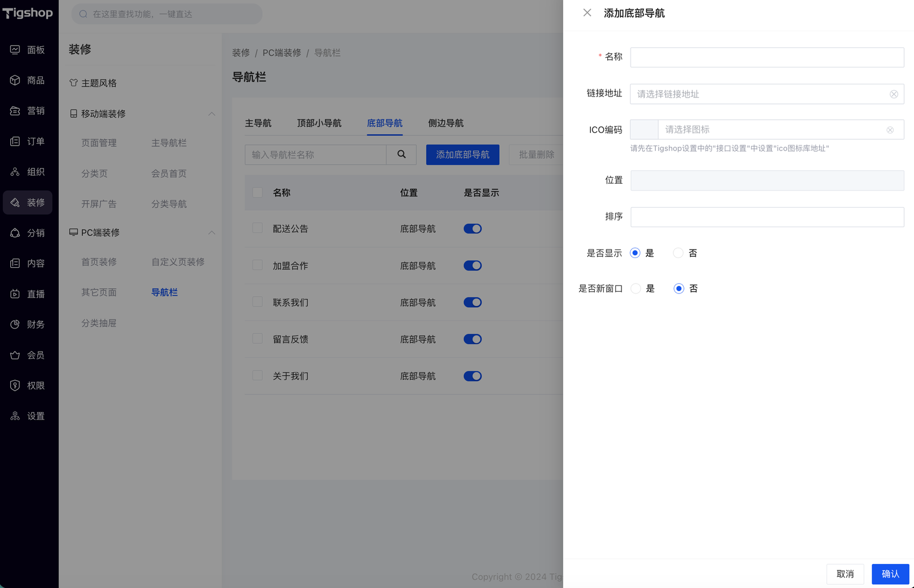The image size is (914, 588).
Task: Switch to the 主导航 tab
Action: (258, 123)
